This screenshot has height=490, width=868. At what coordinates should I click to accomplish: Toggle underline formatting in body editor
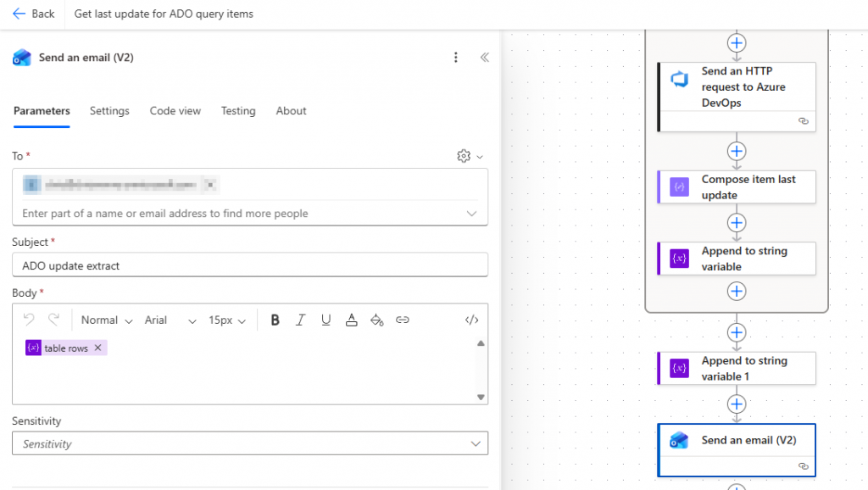(x=325, y=320)
